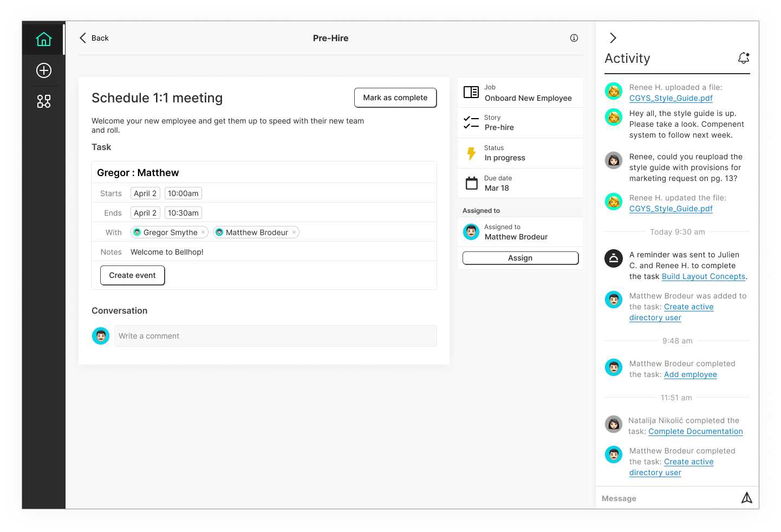Click Natalija Nikolić avatar in Activity

(x=614, y=424)
